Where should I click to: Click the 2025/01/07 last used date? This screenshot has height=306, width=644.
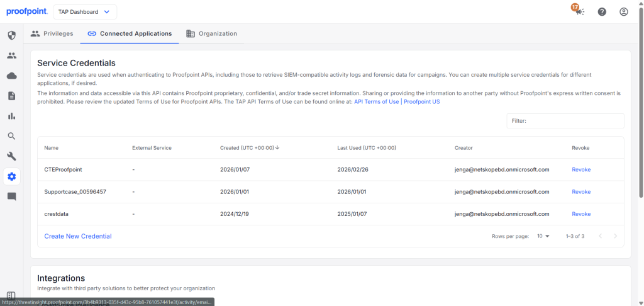[351, 214]
